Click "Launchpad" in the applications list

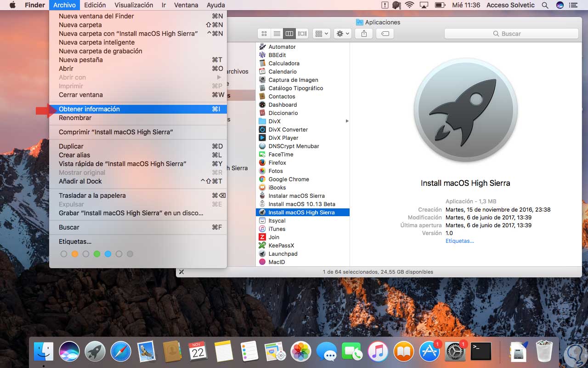(x=283, y=253)
